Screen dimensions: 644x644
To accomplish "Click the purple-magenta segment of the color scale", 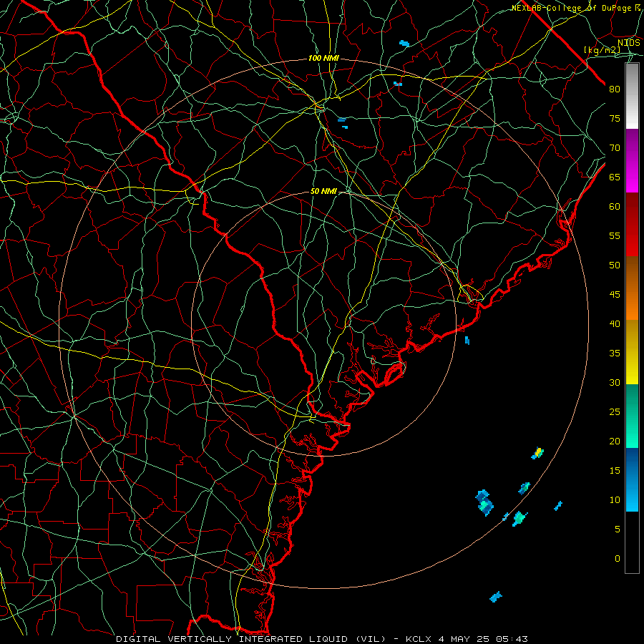I will click(632, 160).
